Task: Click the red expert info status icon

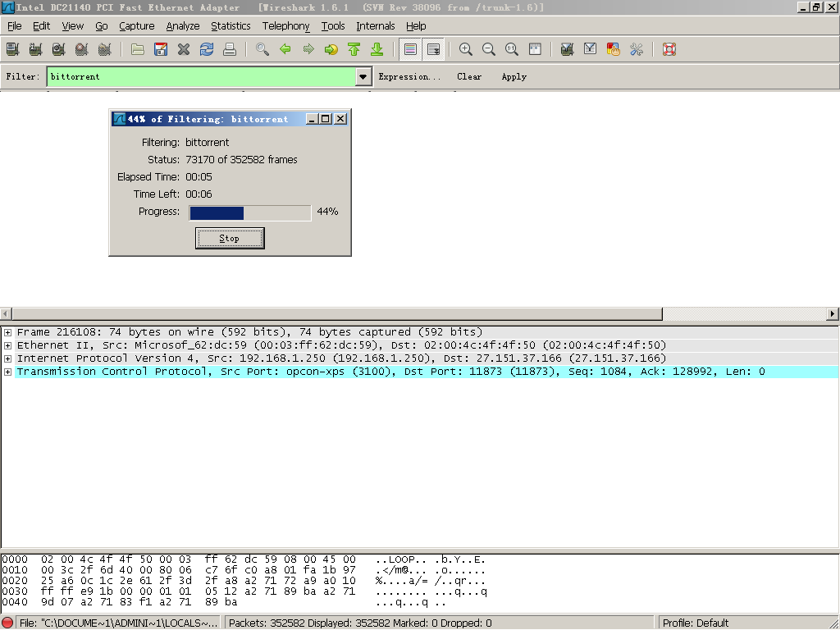Action: [x=7, y=623]
